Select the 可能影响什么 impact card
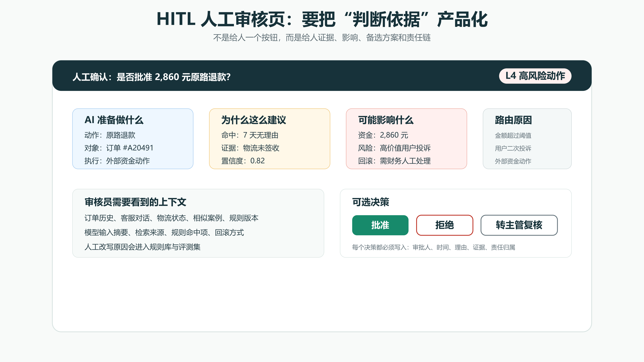Image resolution: width=644 pixels, height=362 pixels. click(x=406, y=139)
